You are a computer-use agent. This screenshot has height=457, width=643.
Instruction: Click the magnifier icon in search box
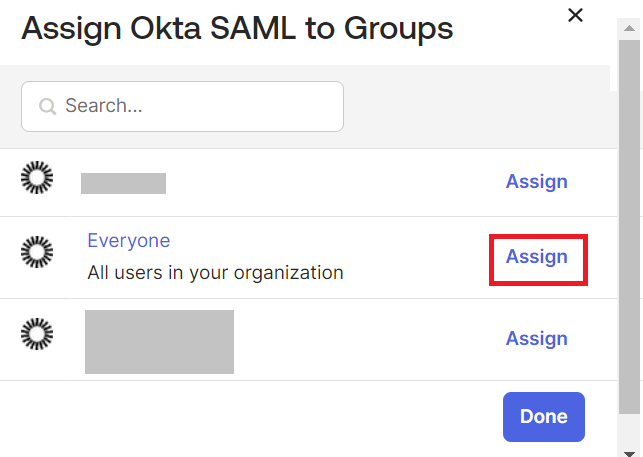tap(46, 106)
